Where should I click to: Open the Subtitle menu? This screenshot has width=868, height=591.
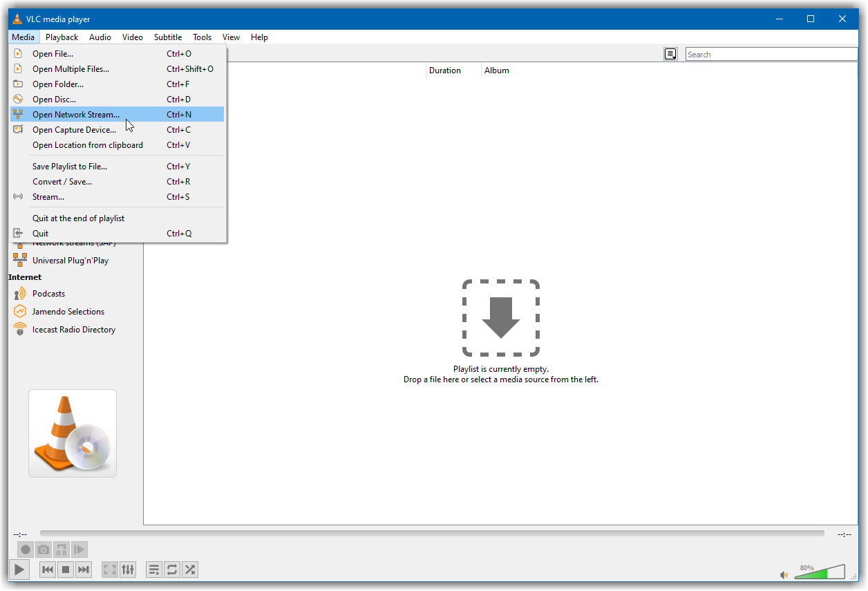tap(168, 37)
